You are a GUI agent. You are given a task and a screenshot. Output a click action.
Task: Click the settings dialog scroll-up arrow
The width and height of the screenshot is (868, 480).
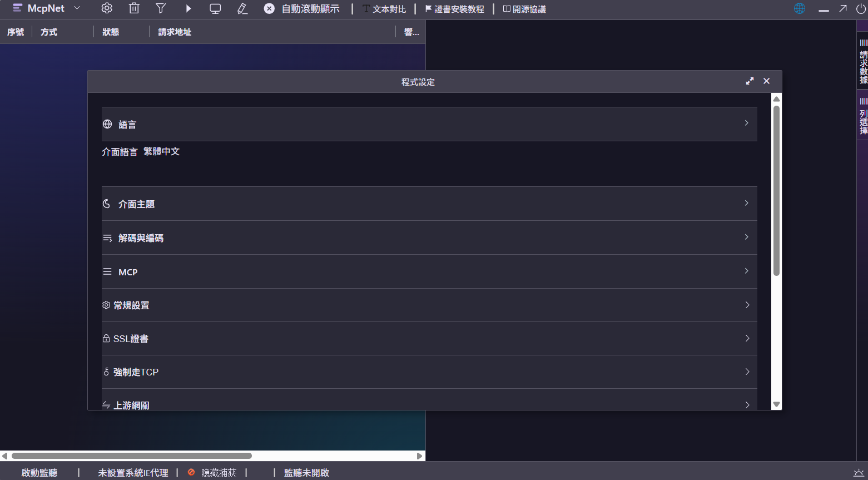[777, 99]
